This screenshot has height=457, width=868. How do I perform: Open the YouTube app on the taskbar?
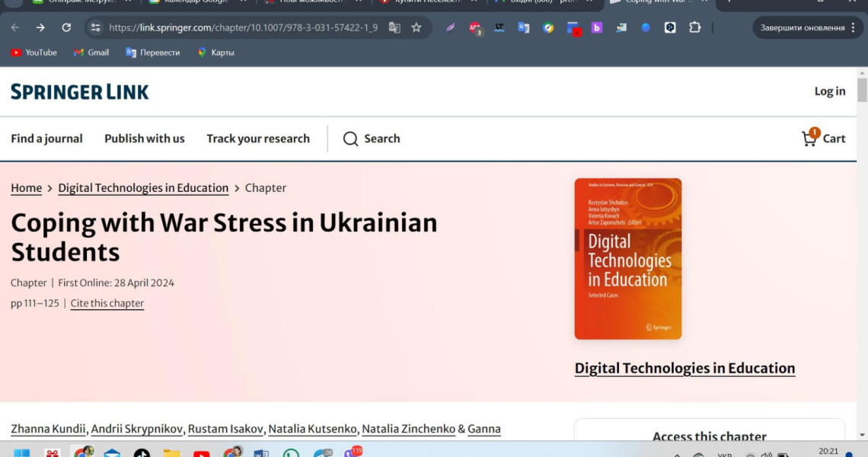[x=202, y=454]
